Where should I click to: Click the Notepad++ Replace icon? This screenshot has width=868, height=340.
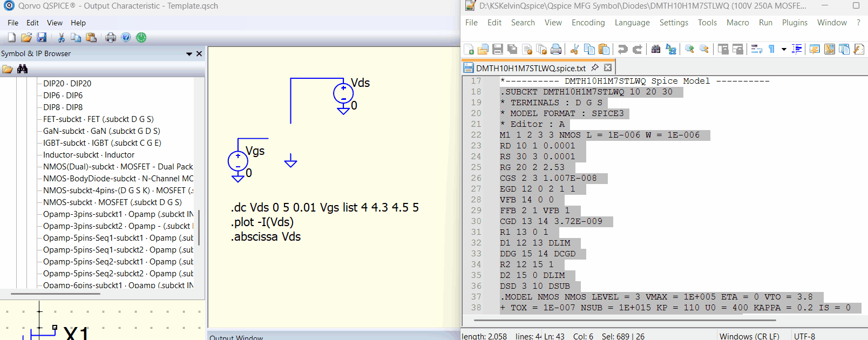click(671, 49)
